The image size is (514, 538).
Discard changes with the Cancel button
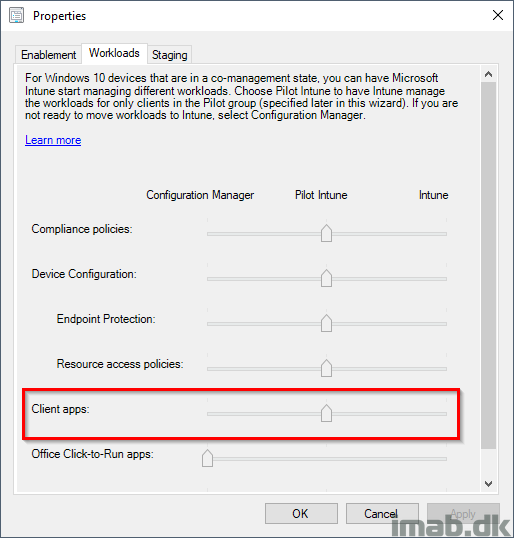pyautogui.click(x=382, y=514)
